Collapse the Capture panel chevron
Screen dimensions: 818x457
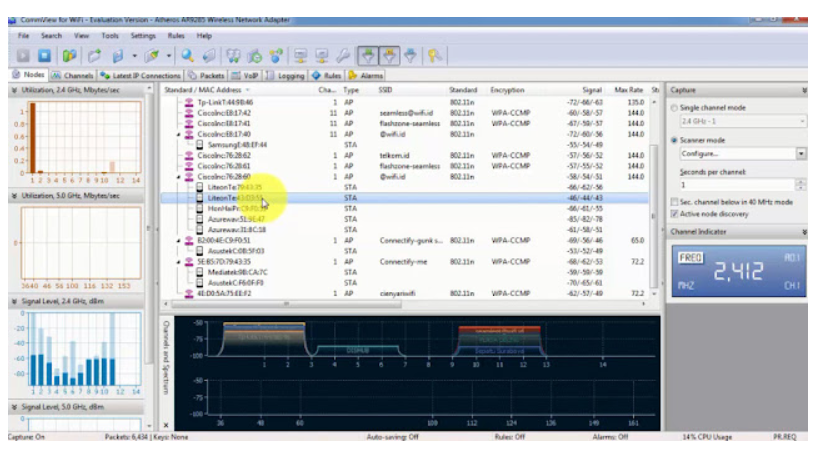coord(804,91)
